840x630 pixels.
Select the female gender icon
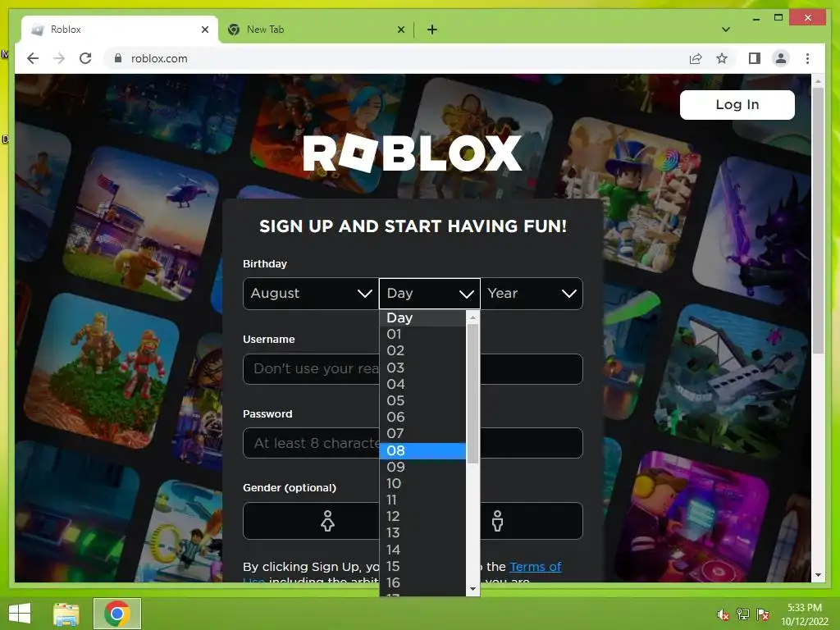click(x=327, y=521)
